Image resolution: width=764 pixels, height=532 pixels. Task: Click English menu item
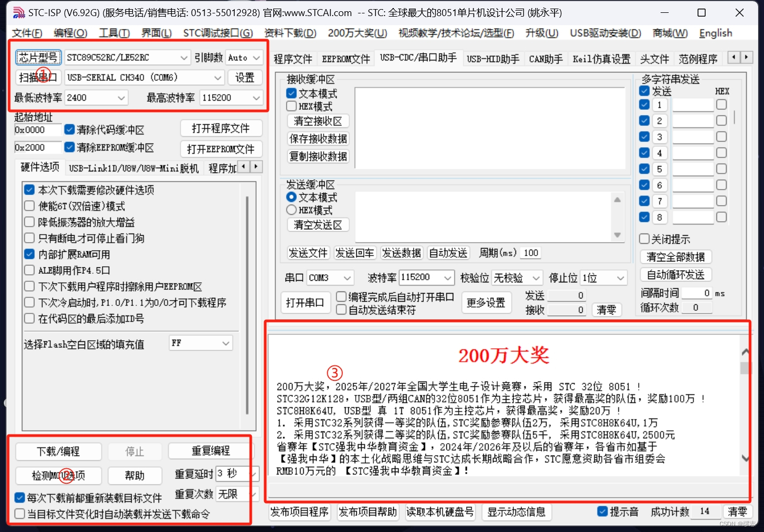point(715,33)
